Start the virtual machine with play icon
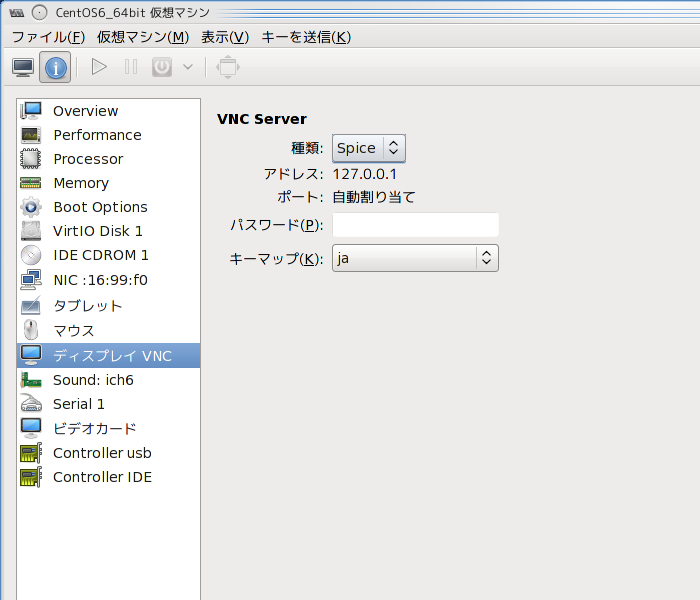The width and height of the screenshot is (700, 600). tap(99, 67)
